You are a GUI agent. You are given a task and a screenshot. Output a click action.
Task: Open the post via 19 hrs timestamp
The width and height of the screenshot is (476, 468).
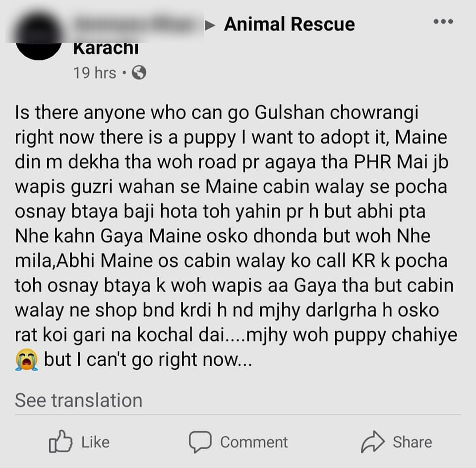point(95,73)
